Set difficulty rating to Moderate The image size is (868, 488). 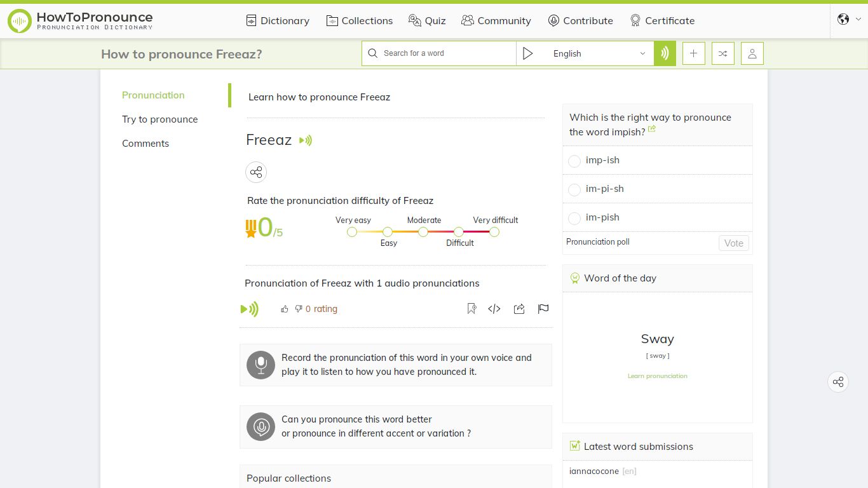click(x=423, y=232)
